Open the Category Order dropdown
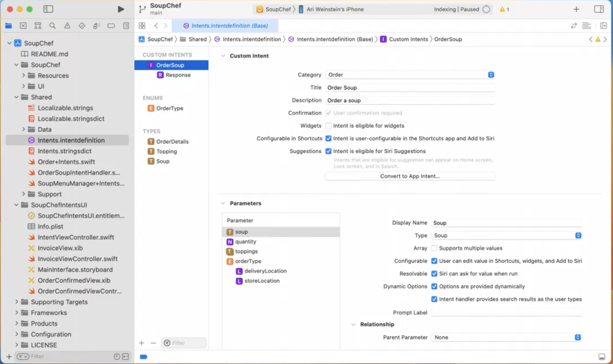This screenshot has width=613, height=364. (410, 75)
